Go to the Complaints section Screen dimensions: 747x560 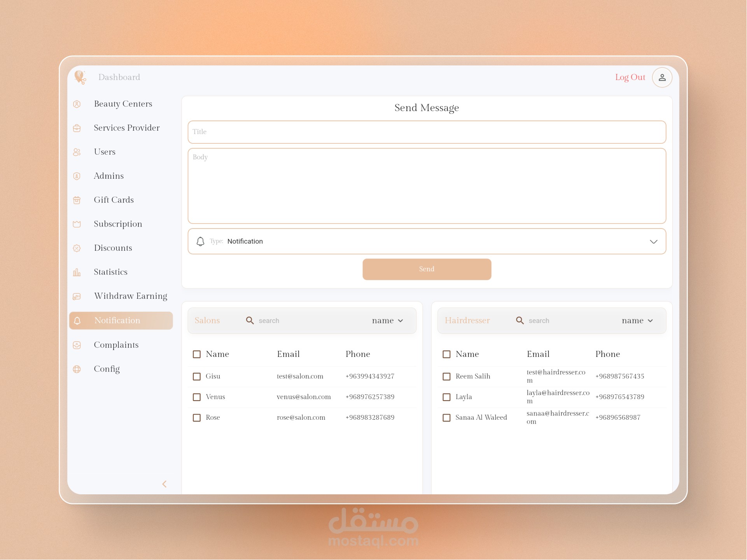click(116, 345)
